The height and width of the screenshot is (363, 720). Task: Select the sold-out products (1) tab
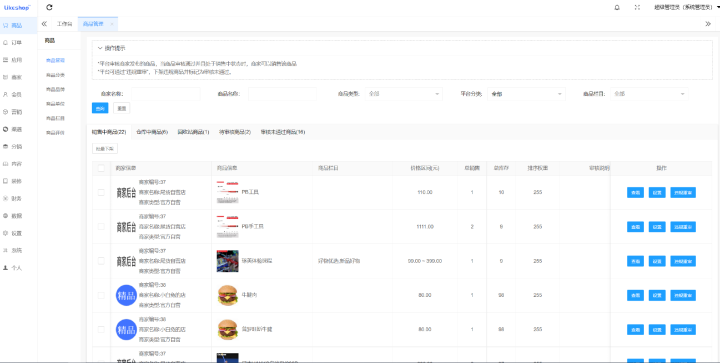pyautogui.click(x=193, y=132)
